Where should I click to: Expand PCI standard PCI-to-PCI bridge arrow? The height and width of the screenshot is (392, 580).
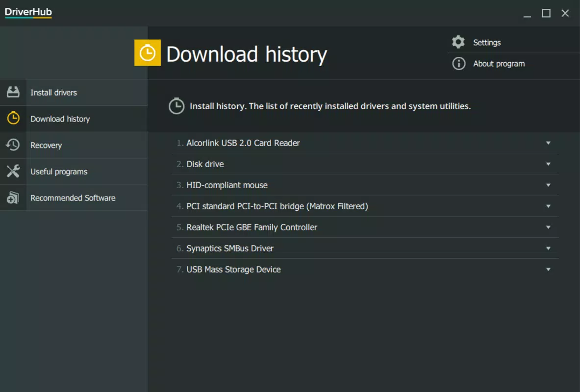coord(548,206)
